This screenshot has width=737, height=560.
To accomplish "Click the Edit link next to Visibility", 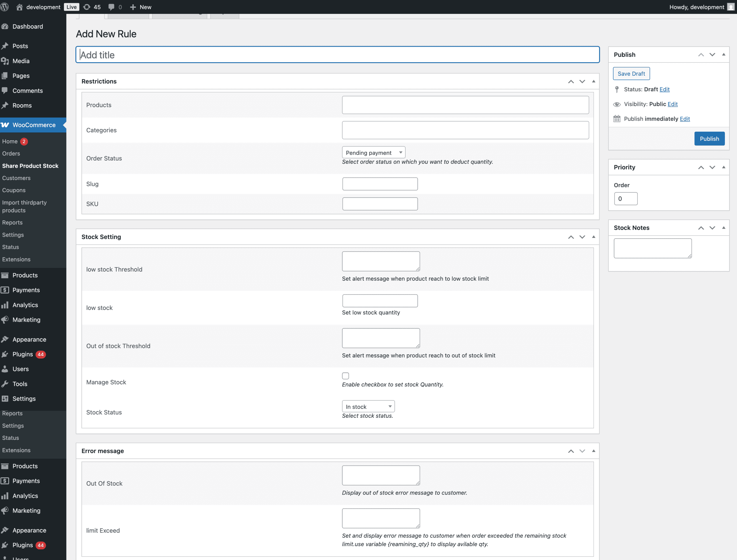I will click(672, 104).
